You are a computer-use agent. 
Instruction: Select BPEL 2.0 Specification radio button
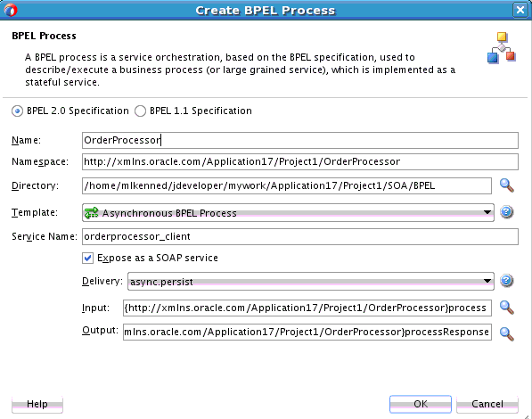pyautogui.click(x=17, y=111)
